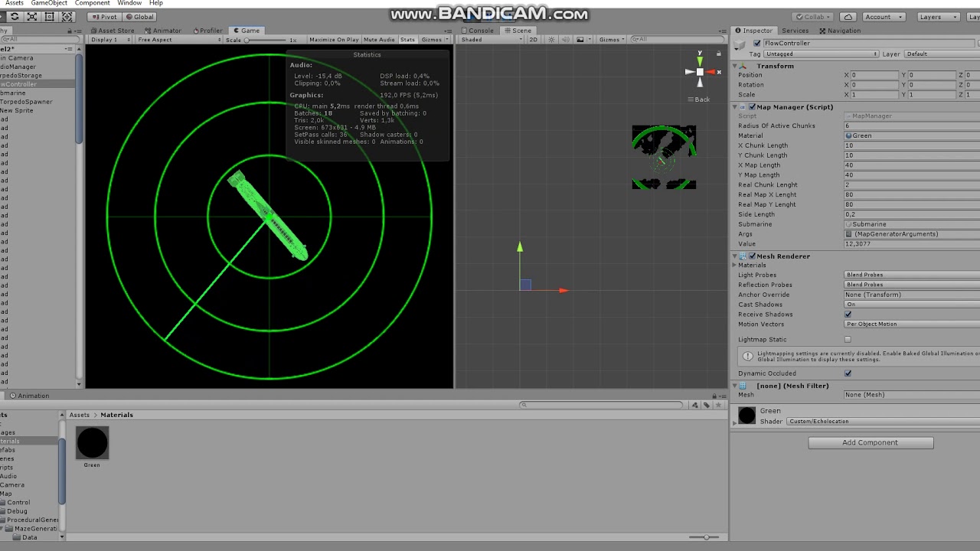Viewport: 980px width, 551px height.
Task: Click the Hierarchy panel lock icon
Action: coord(70,31)
